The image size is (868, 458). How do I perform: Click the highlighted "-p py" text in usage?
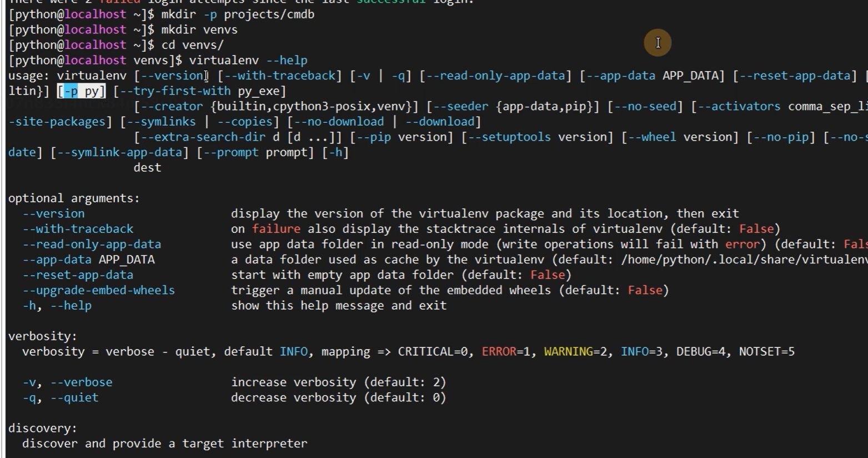tap(81, 91)
